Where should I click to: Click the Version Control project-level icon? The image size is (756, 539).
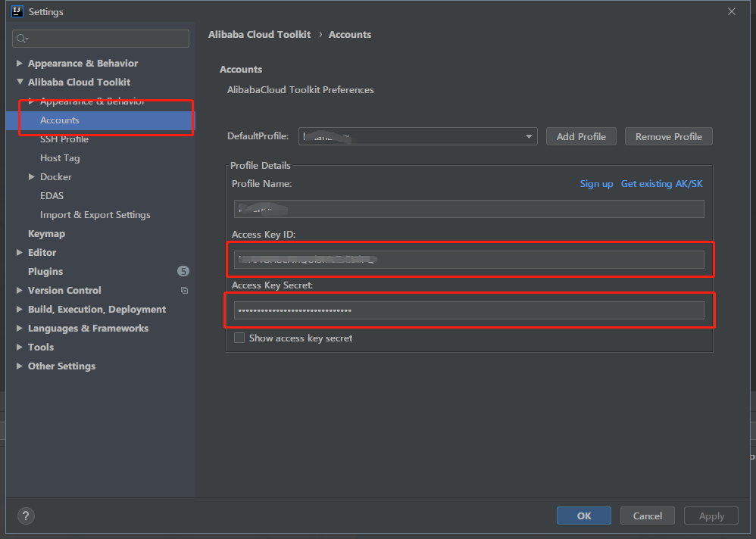coord(184,291)
